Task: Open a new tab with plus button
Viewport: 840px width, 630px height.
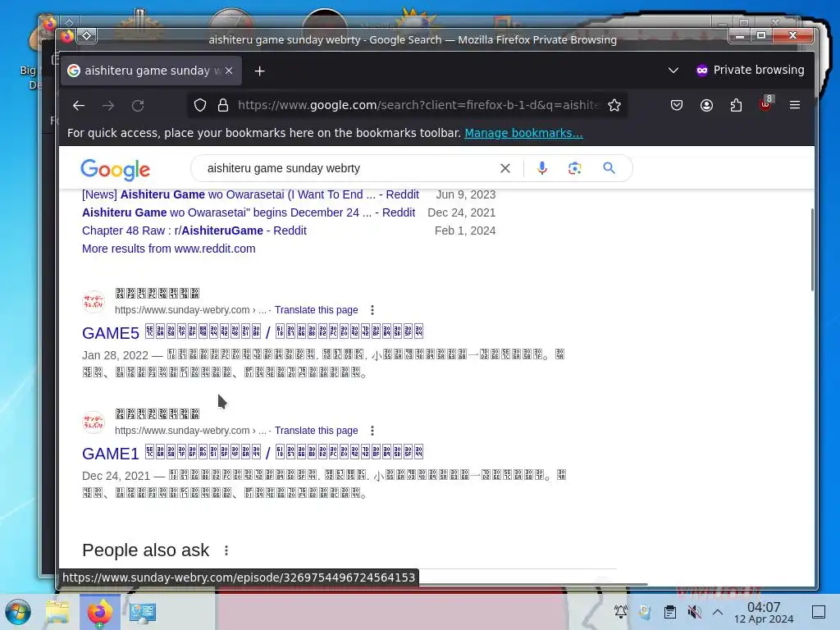Action: [x=259, y=71]
